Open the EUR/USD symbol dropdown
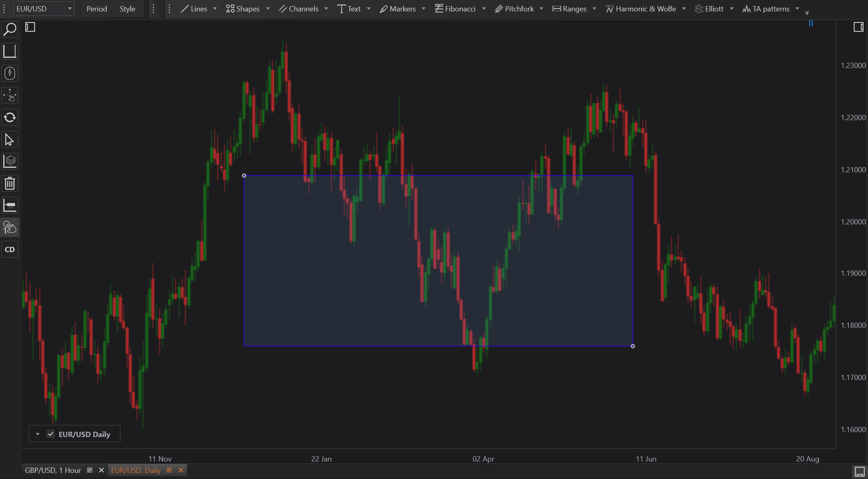This screenshot has width=868, height=479. pyautogui.click(x=44, y=9)
